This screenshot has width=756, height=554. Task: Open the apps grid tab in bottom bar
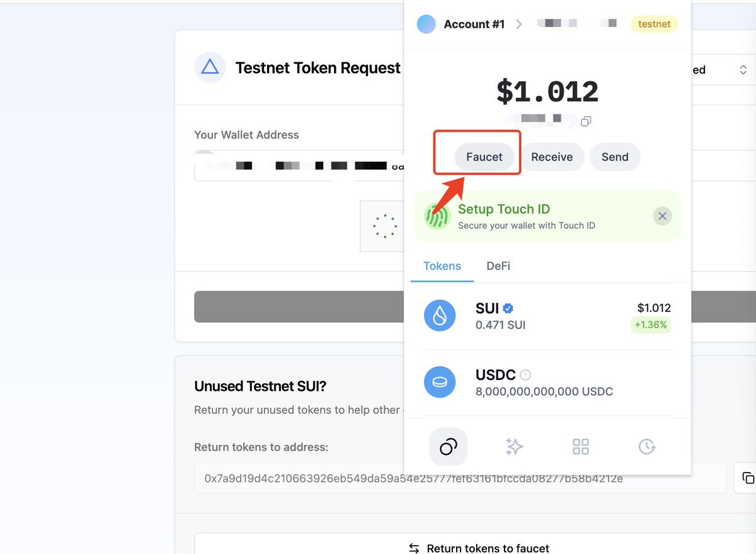(581, 447)
